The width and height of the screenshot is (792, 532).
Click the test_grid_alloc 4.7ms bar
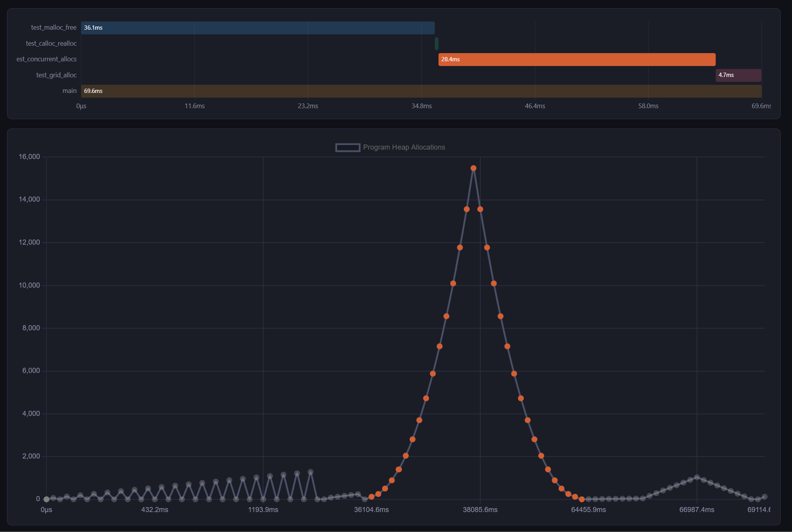click(738, 75)
